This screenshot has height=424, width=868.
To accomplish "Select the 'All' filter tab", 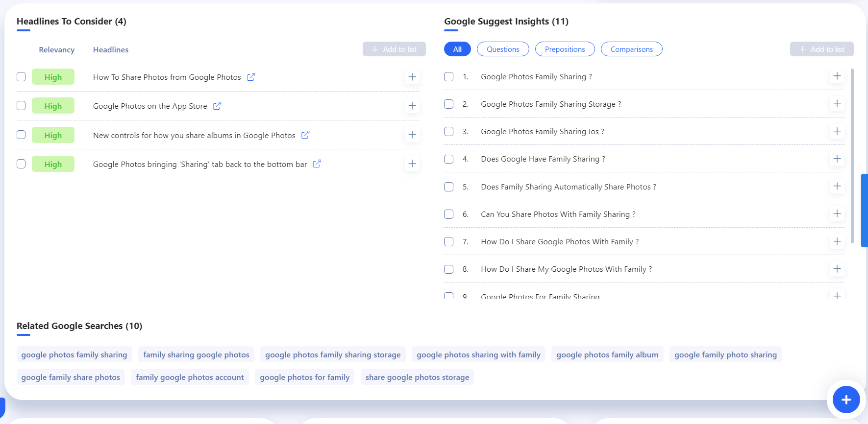I will pos(457,49).
